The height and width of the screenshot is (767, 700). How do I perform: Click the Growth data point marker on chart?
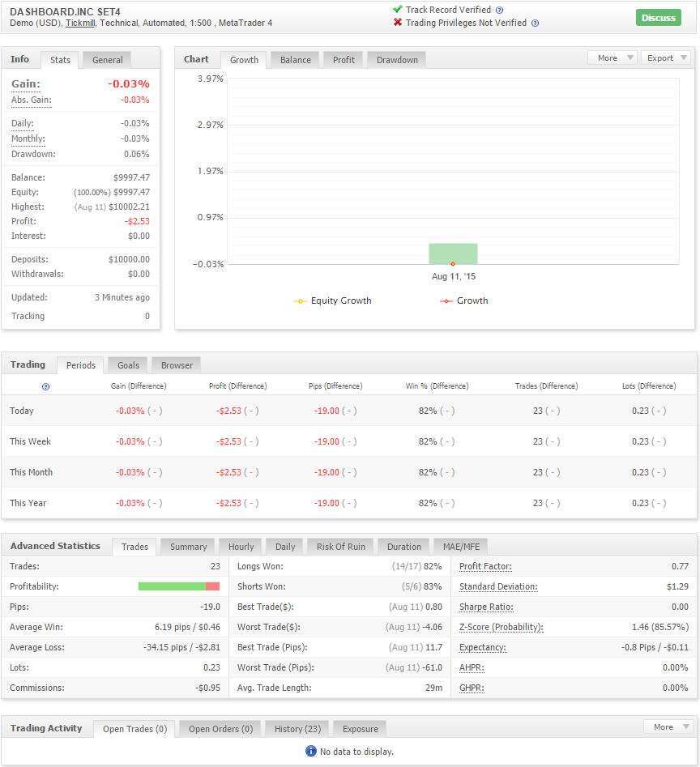[452, 264]
